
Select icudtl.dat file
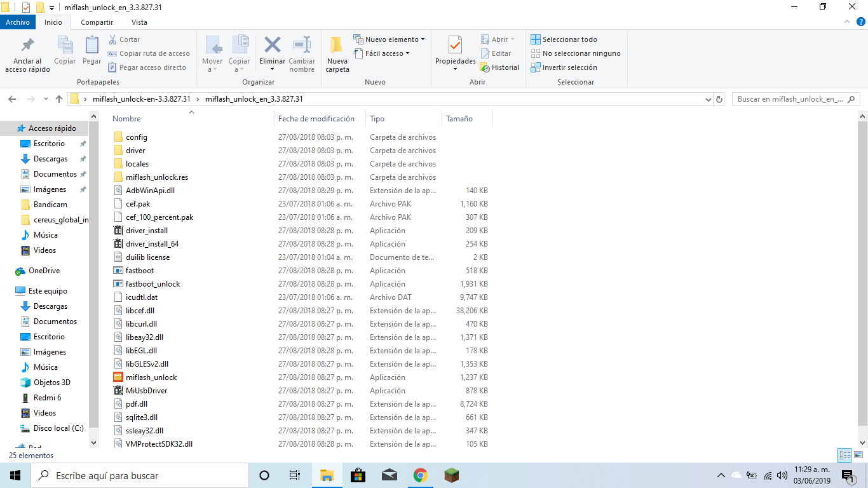click(141, 297)
